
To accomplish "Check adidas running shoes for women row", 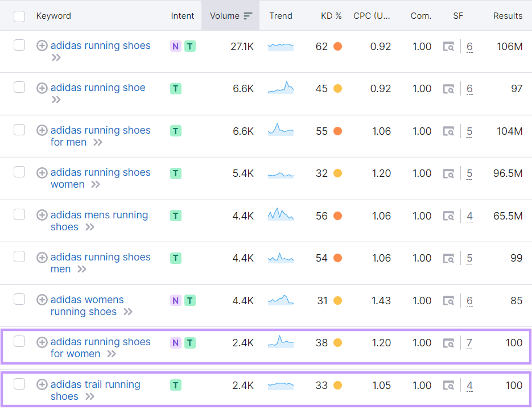I will point(19,341).
